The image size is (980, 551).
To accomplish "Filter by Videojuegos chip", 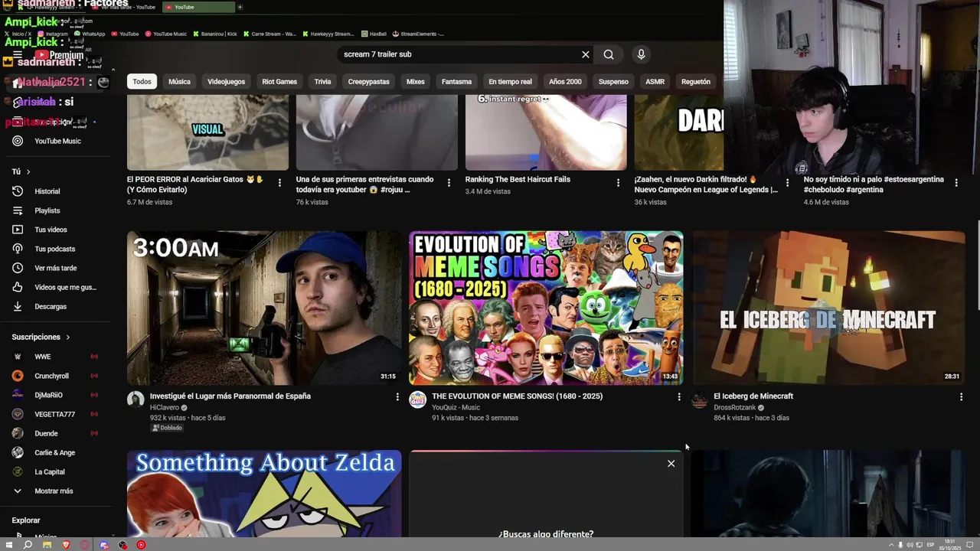I will [226, 81].
